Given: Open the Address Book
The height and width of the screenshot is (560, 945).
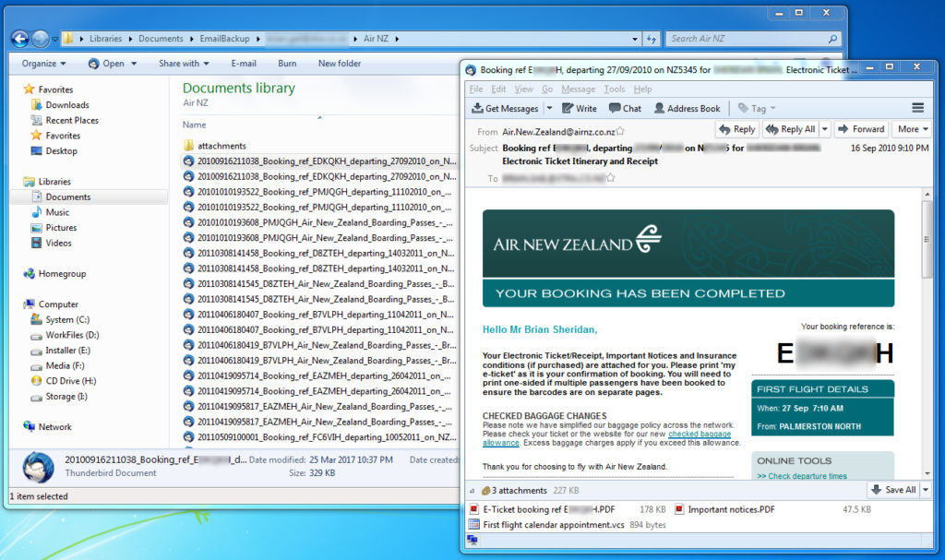Looking at the screenshot, I should pos(687,109).
